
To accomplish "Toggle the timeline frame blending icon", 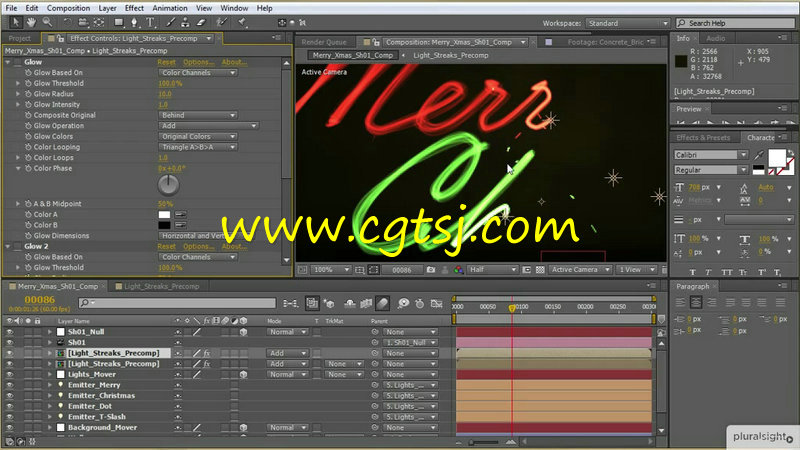I will point(366,304).
